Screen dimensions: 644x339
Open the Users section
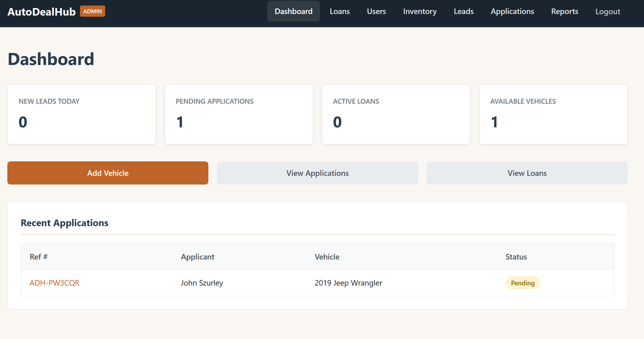[x=376, y=11]
